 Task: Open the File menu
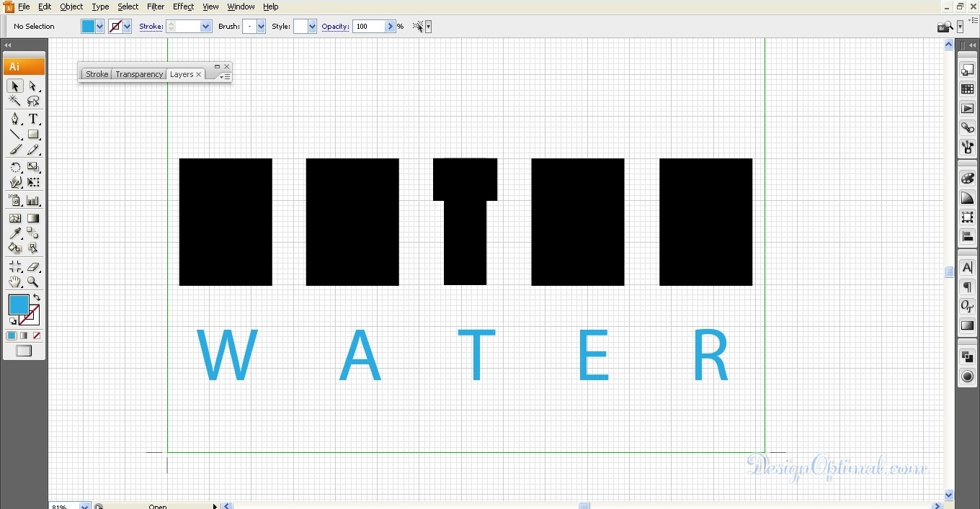point(24,6)
